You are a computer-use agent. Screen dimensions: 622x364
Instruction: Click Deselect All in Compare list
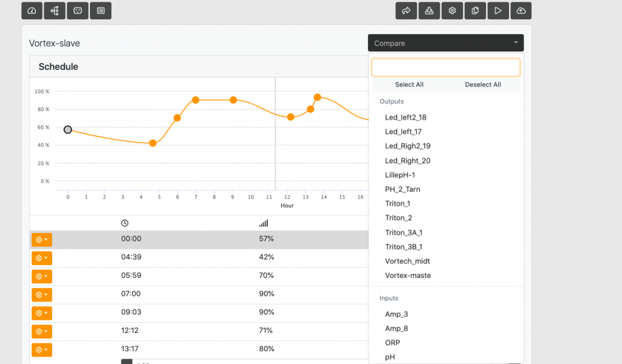[x=483, y=84]
